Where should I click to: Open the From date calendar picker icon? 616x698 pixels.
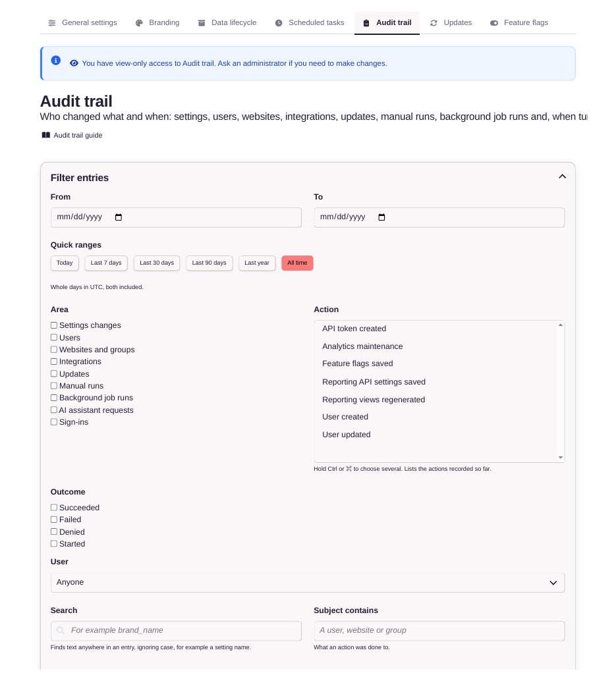click(x=119, y=217)
